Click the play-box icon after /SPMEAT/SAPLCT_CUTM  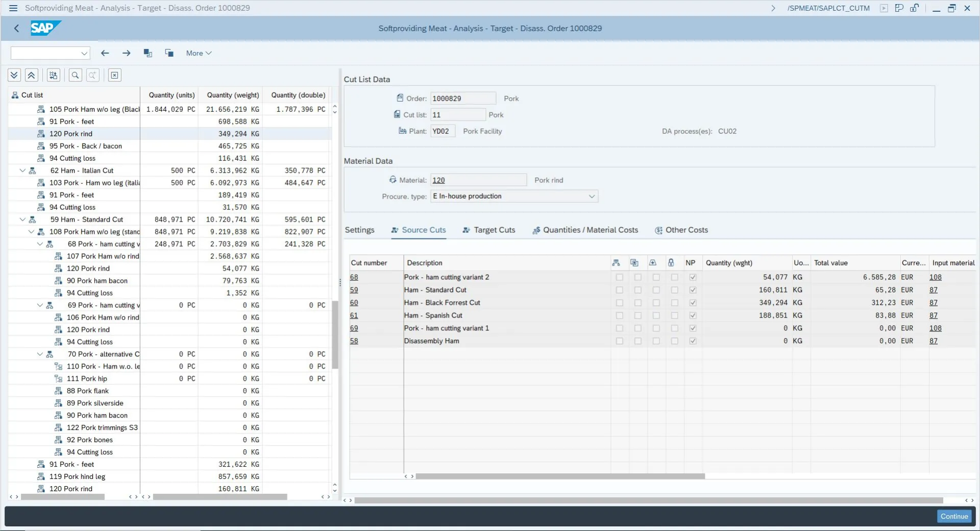point(884,8)
